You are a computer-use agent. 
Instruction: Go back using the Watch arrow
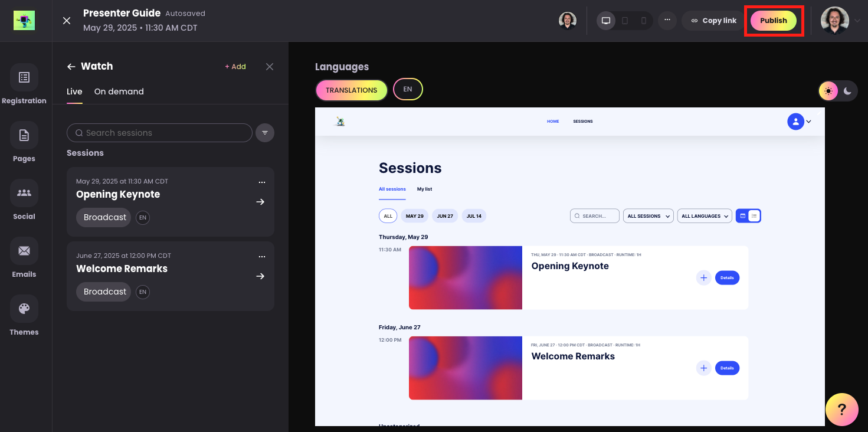click(x=71, y=67)
